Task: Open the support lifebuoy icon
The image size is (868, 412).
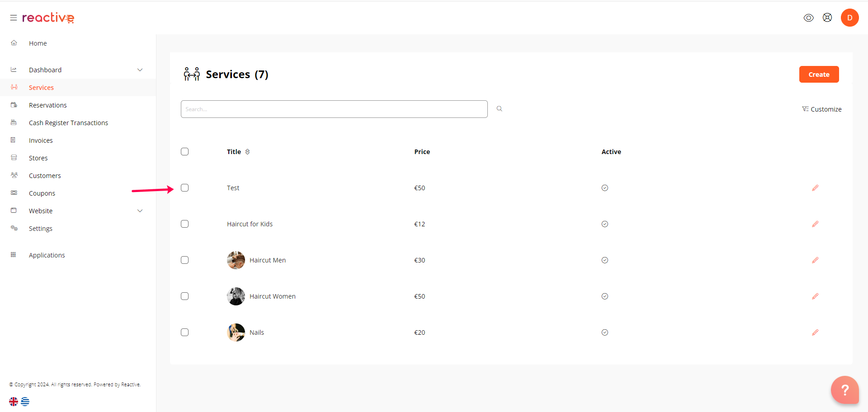Action: click(827, 18)
